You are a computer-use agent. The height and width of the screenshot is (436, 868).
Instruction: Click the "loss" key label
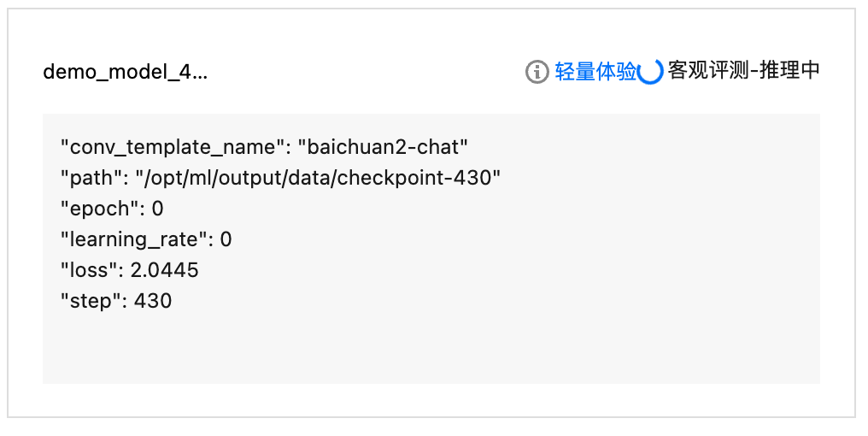[91, 270]
